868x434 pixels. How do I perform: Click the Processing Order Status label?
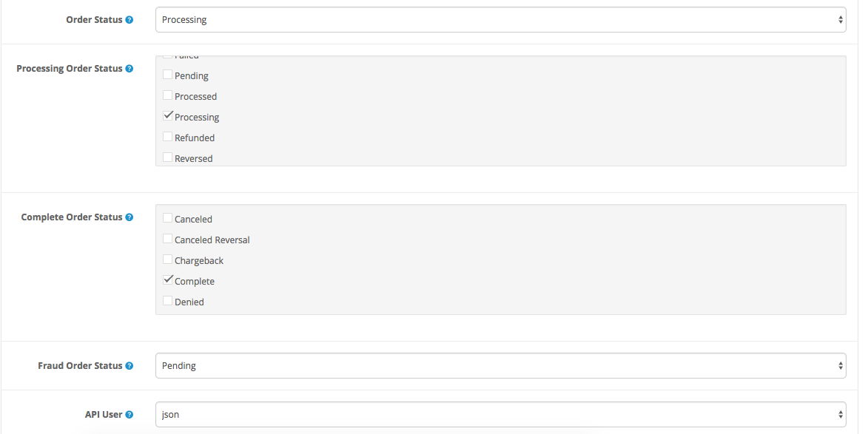(69, 69)
